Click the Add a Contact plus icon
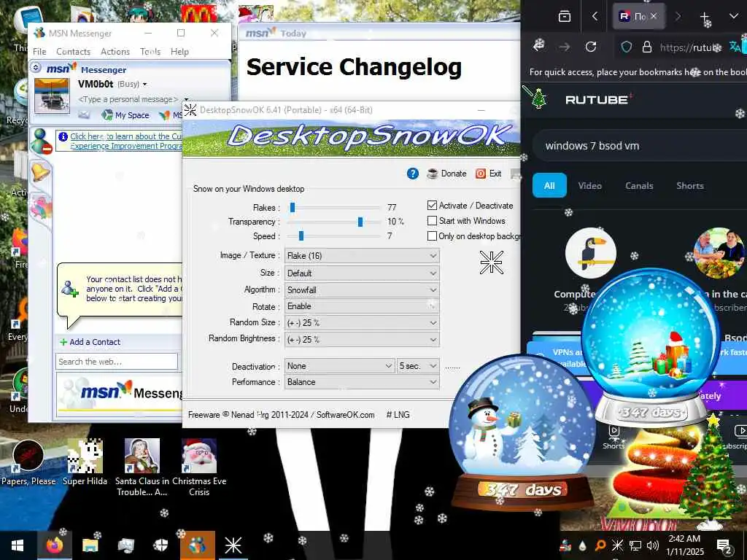Viewport: 747px width, 560px height. 63,342
